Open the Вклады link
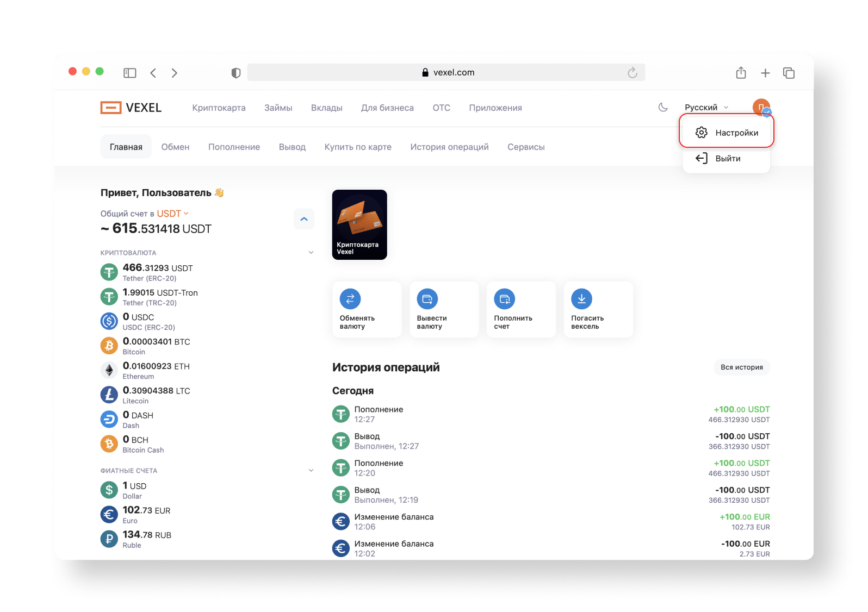The image size is (868, 612). click(x=327, y=108)
